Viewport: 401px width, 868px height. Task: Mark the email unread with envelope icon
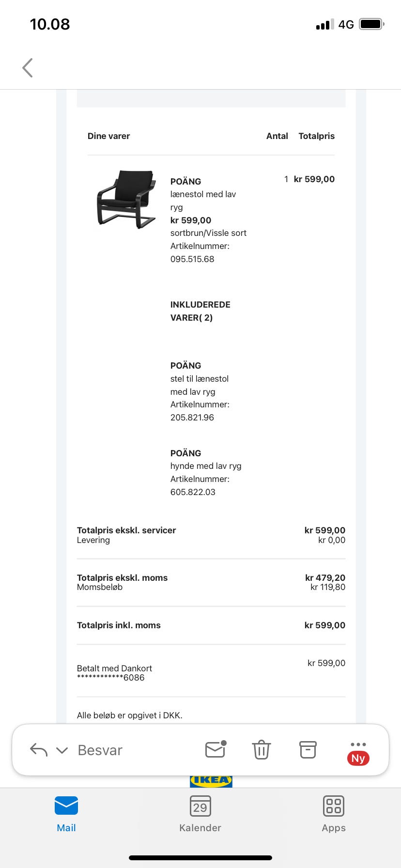coord(216,749)
